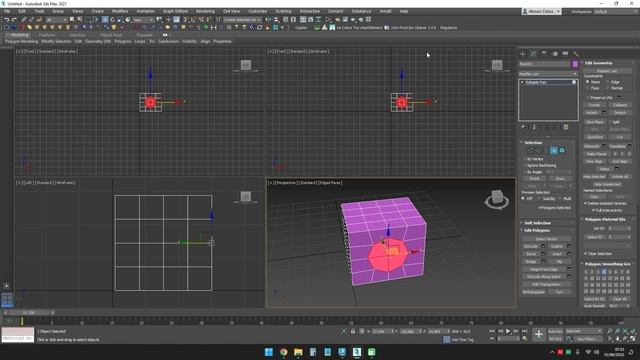The height and width of the screenshot is (360, 640).
Task: Click the ViewCube in Perspective viewport
Action: point(497,199)
